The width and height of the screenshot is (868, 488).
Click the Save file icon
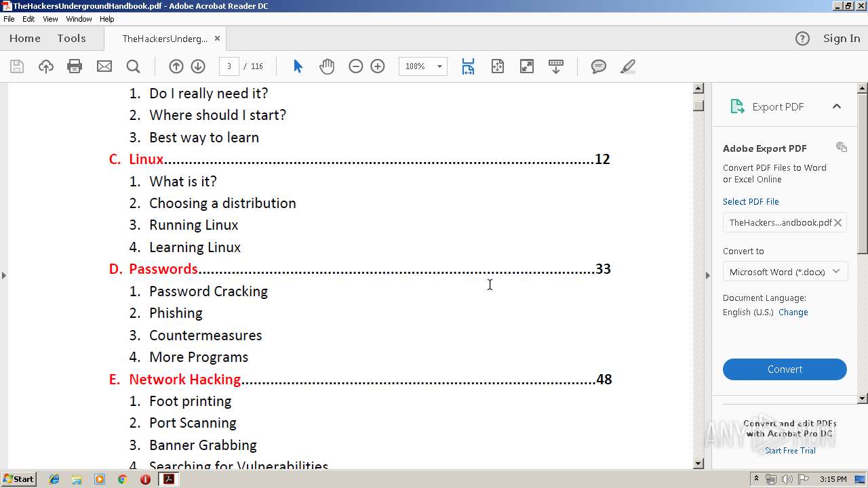coord(17,66)
